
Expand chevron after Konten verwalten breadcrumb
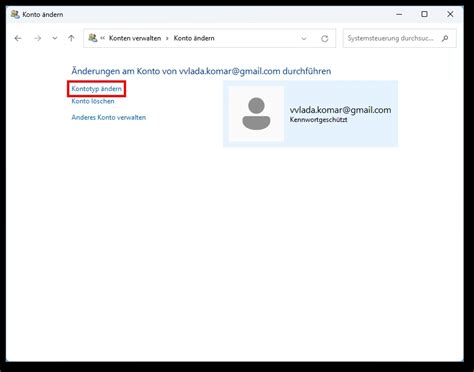click(x=167, y=38)
